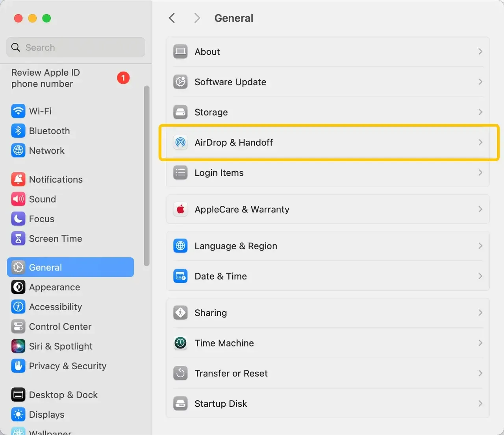Click the Login Items text label
This screenshot has width=504, height=435.
point(219,173)
